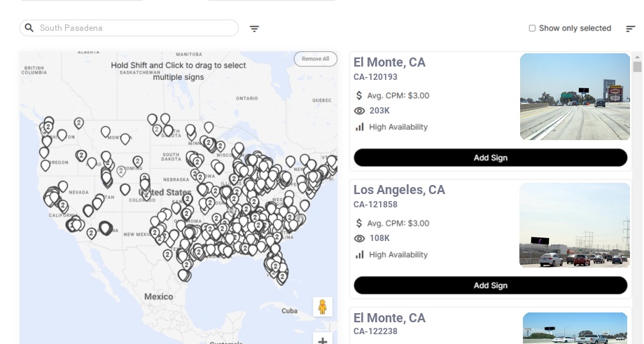Click the Los Angeles, CA listing title

pyautogui.click(x=399, y=190)
